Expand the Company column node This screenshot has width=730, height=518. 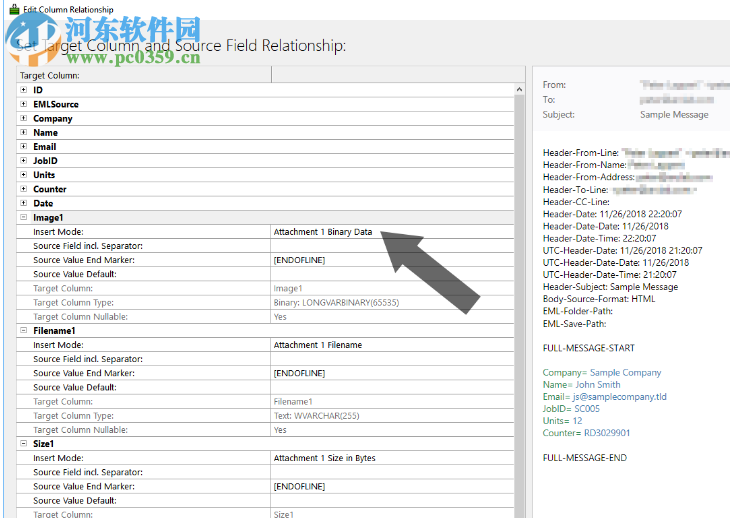point(23,118)
